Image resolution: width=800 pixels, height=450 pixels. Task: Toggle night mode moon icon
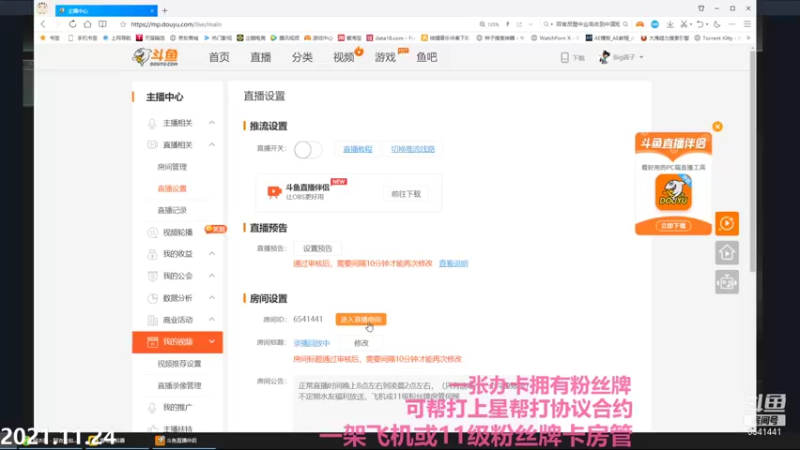[x=717, y=24]
